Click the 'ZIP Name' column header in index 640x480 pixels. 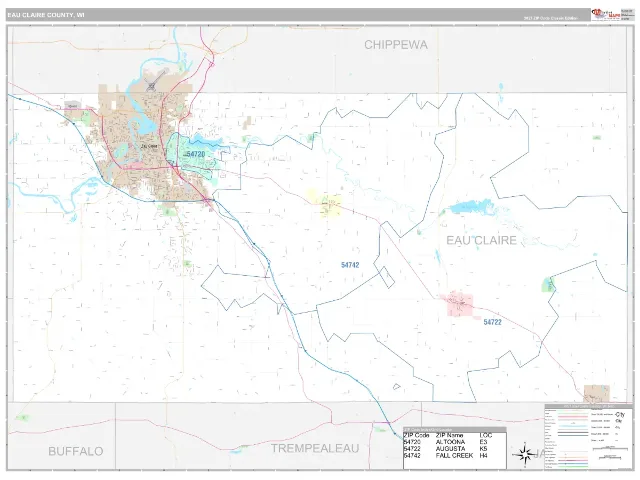(x=449, y=435)
